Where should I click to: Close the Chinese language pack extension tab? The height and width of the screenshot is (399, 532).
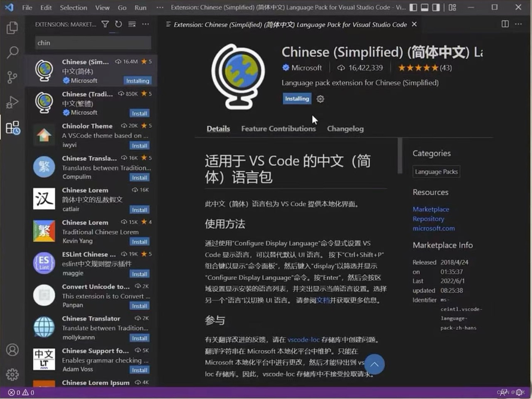click(x=414, y=24)
